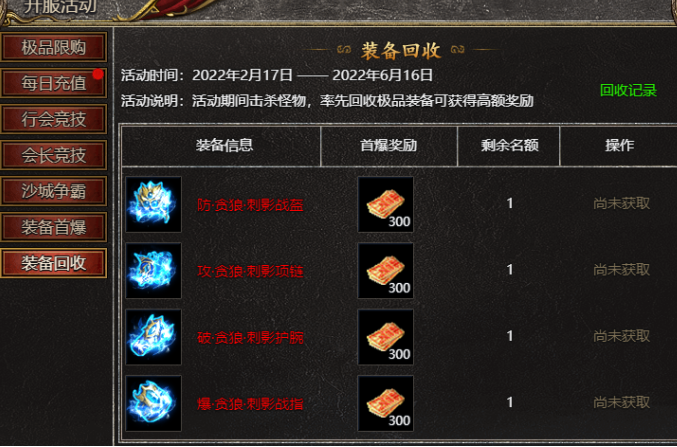Click the red 攻·贪狼·刺影项链 item name

[250, 271]
